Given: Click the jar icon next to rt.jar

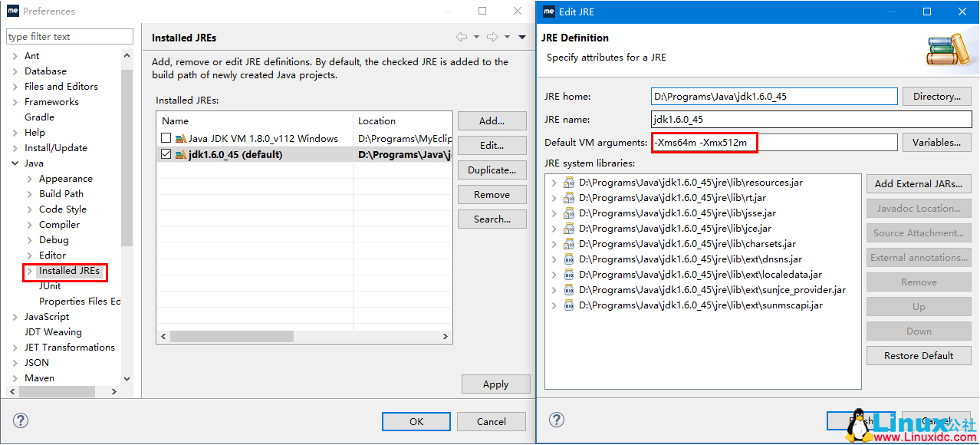Looking at the screenshot, I should (x=569, y=197).
